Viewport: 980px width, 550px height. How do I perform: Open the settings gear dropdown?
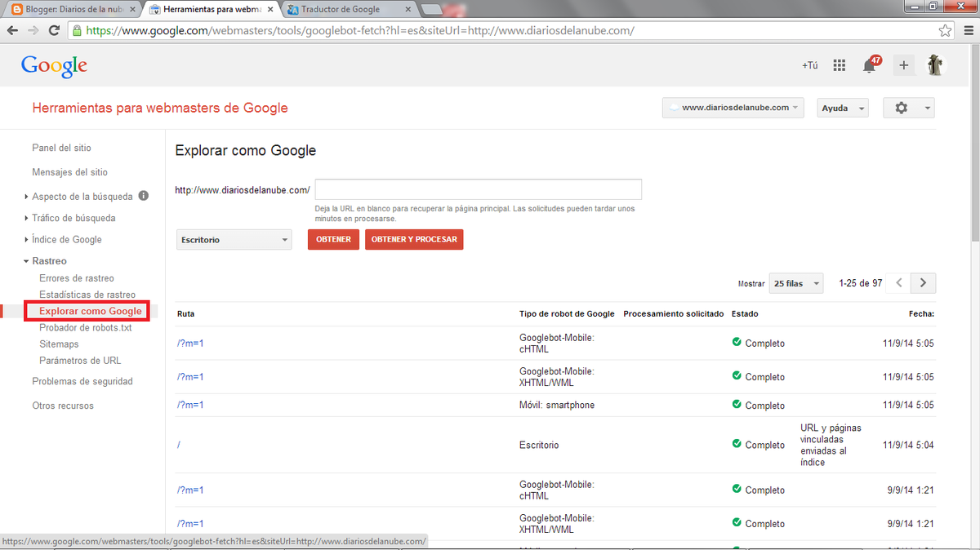(x=908, y=108)
